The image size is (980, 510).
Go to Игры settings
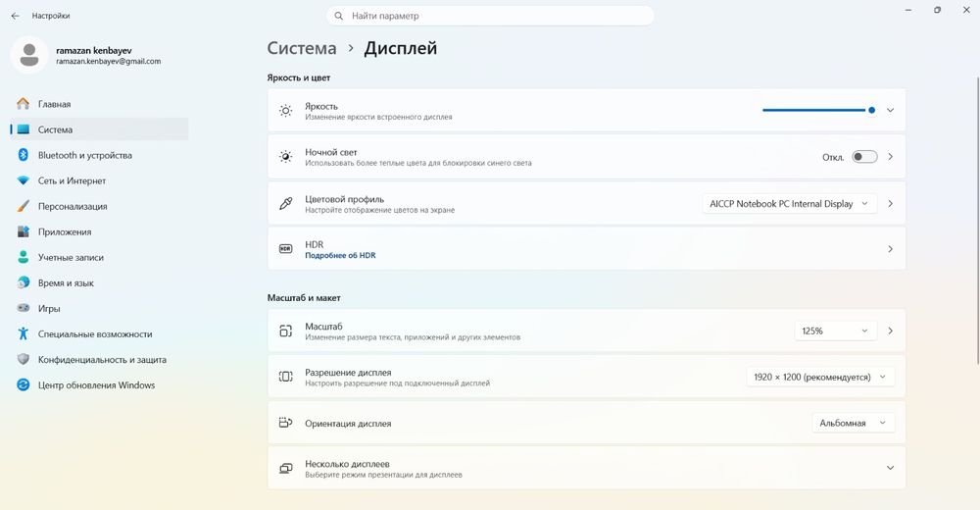pyautogui.click(x=99, y=309)
